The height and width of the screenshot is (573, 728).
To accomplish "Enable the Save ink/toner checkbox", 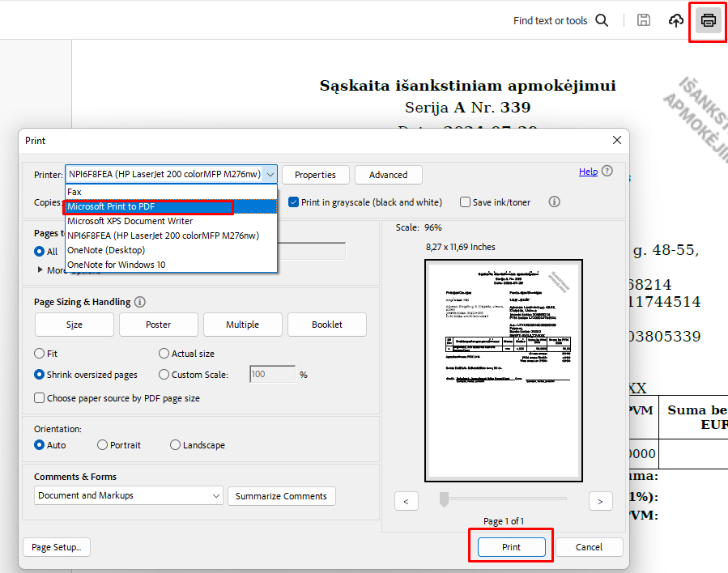I will (x=466, y=202).
